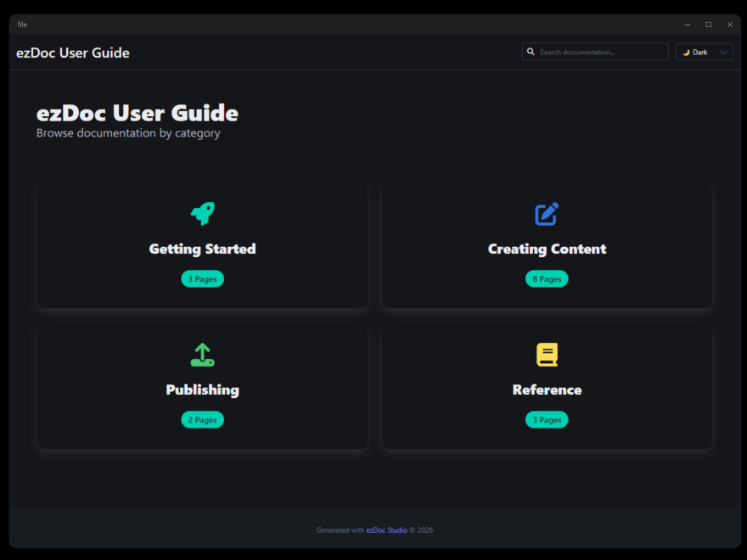Click the rocket icon for Getting Started

tap(202, 213)
